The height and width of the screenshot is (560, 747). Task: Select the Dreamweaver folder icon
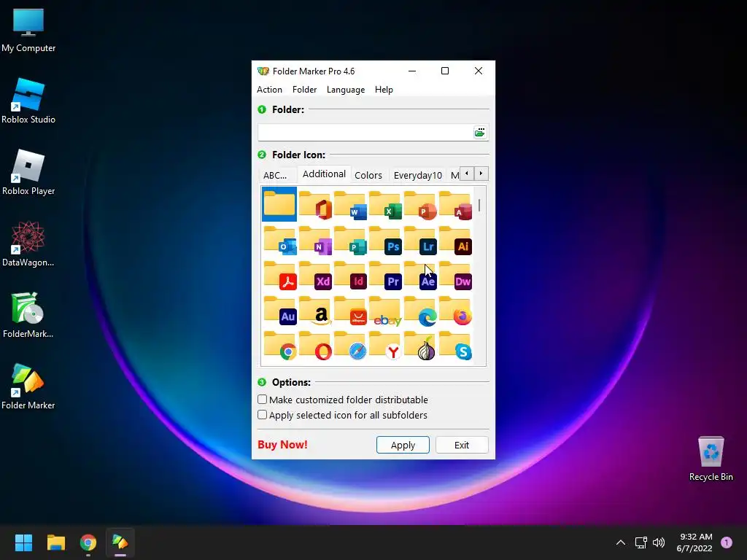click(455, 275)
